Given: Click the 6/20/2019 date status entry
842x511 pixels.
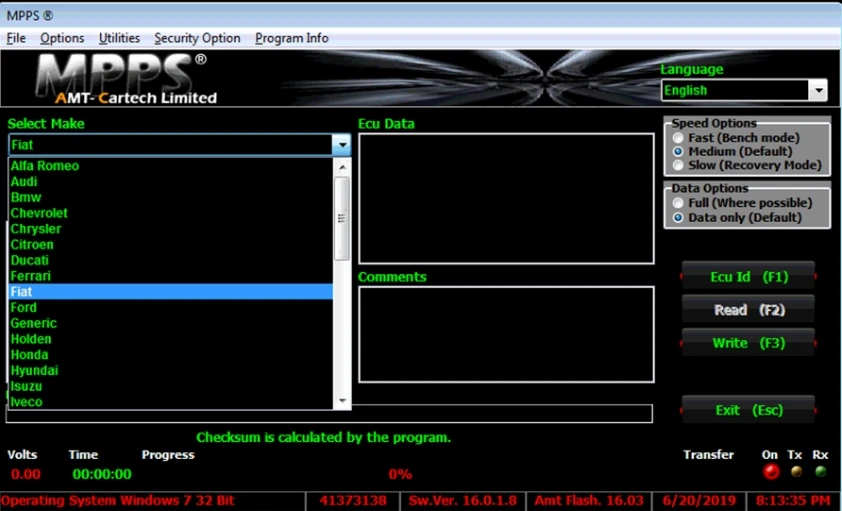Looking at the screenshot, I should coord(699,501).
